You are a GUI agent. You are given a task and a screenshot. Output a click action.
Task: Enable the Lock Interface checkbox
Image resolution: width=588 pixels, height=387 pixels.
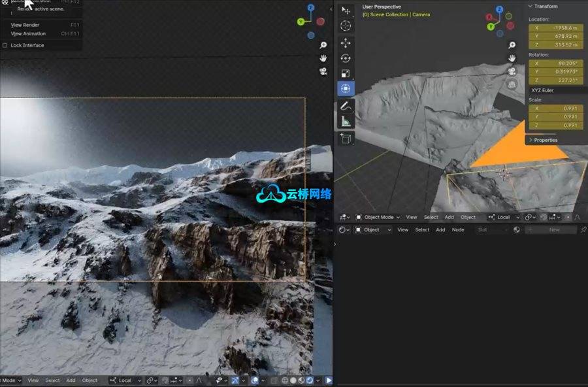tap(5, 45)
